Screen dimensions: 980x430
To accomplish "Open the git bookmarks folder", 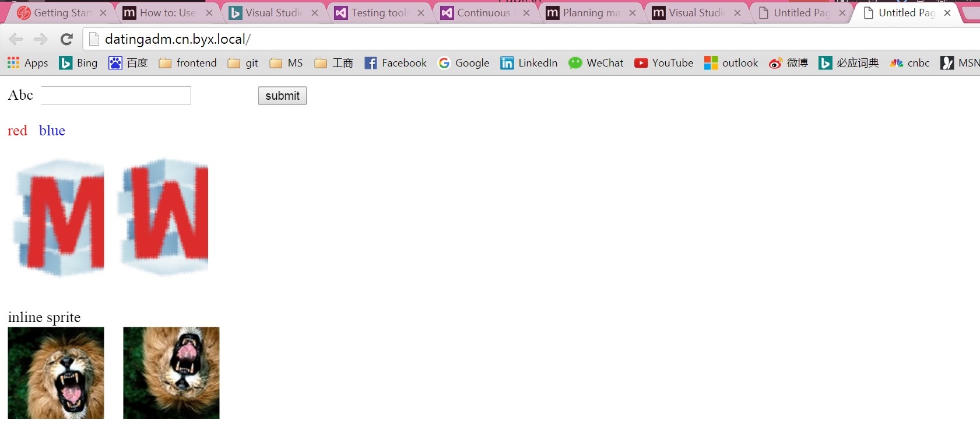I will pos(243,63).
